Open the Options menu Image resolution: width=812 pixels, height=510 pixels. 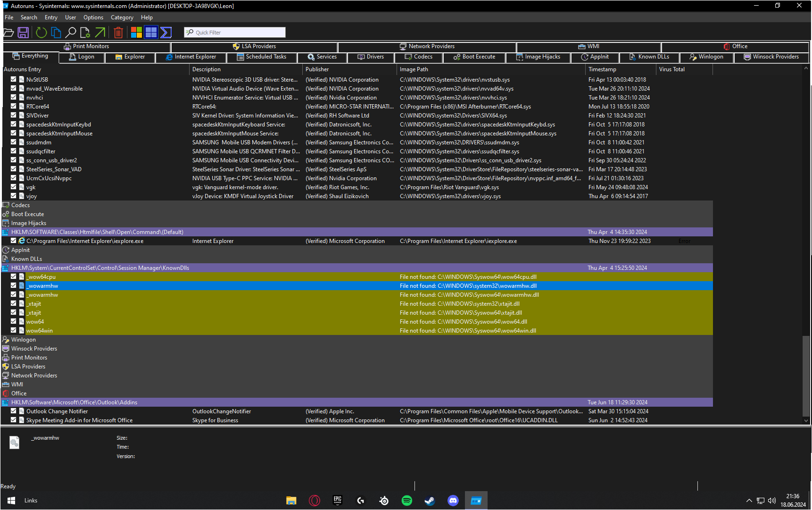[x=93, y=17]
